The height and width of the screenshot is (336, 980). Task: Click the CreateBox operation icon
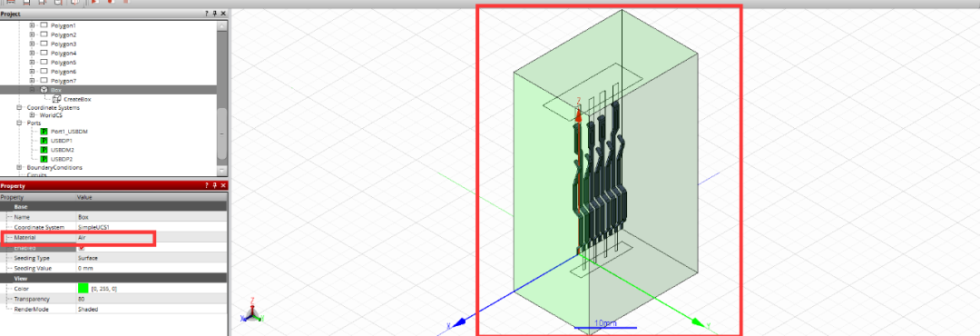coord(57,99)
